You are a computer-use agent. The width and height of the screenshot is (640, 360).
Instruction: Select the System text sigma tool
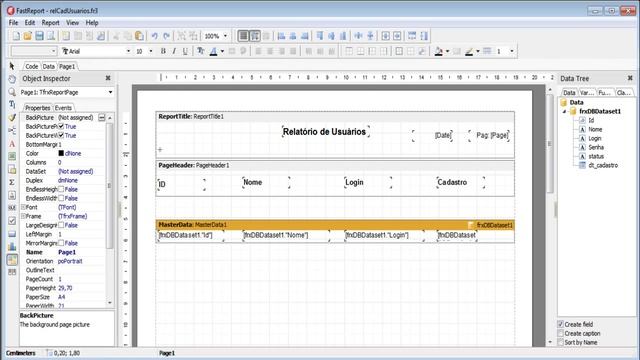[x=12, y=182]
